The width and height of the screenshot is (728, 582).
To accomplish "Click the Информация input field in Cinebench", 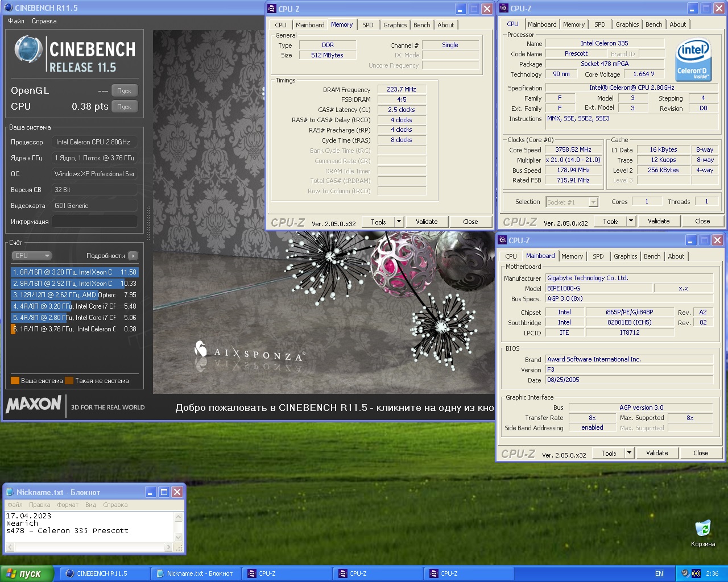I will 94,222.
